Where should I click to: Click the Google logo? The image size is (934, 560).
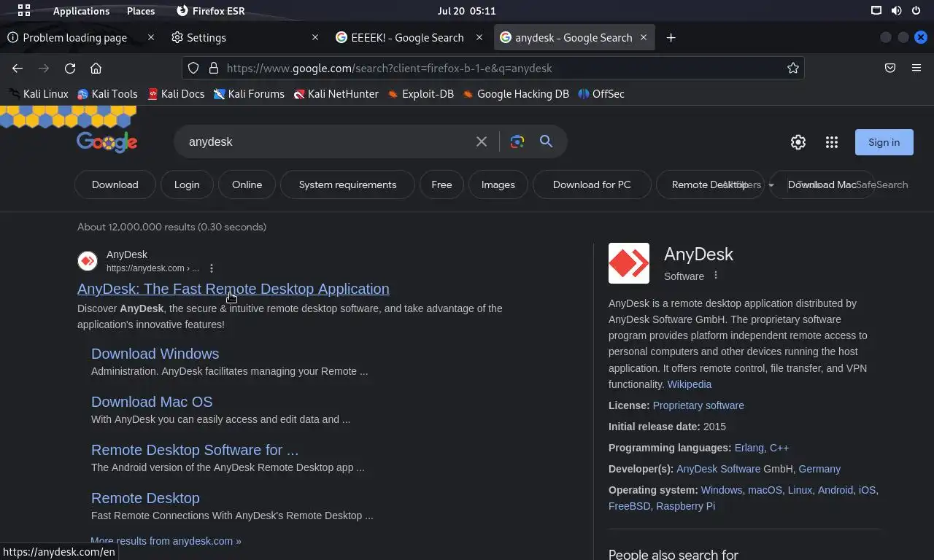click(107, 141)
